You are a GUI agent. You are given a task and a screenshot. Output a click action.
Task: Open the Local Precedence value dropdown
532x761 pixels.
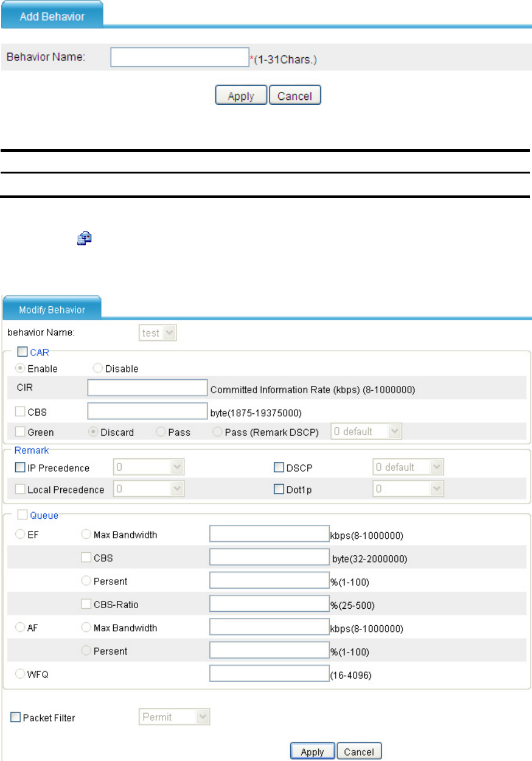point(149,489)
